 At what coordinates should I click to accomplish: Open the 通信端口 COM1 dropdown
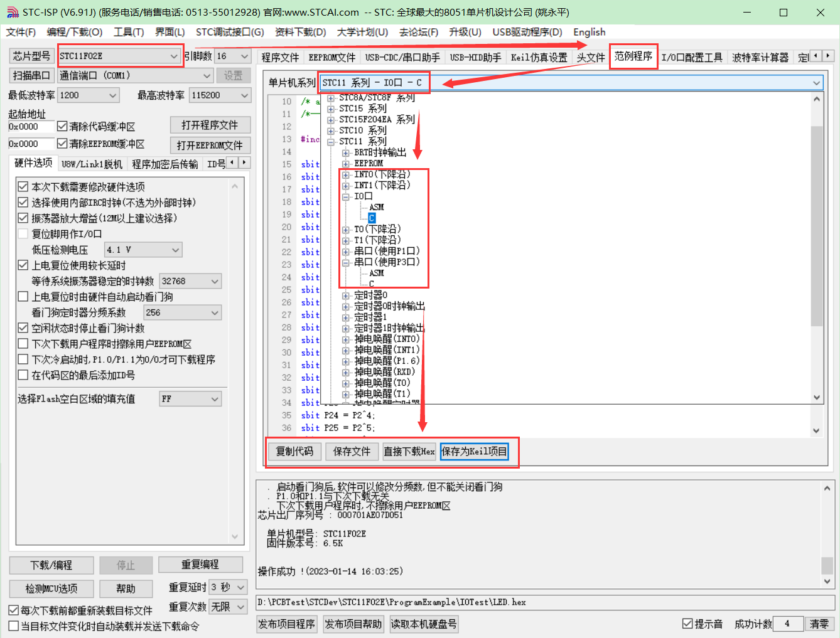click(136, 75)
